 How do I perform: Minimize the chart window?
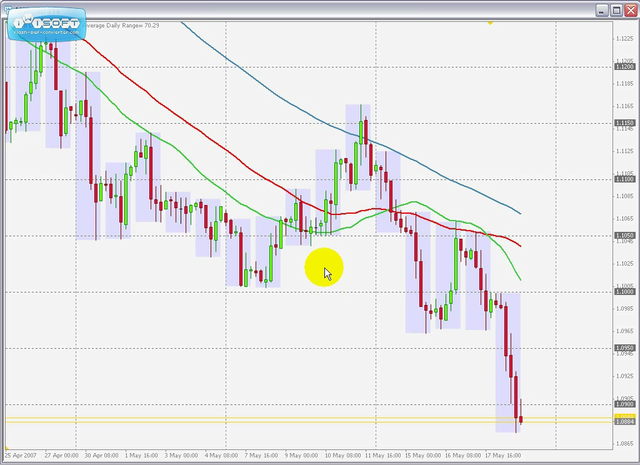click(x=602, y=11)
